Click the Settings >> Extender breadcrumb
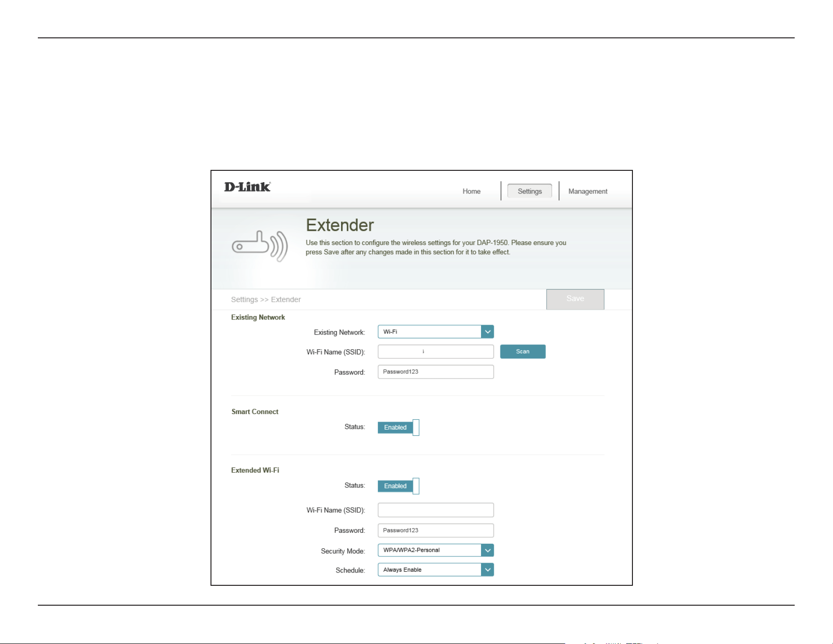The width and height of the screenshot is (833, 644). click(266, 300)
